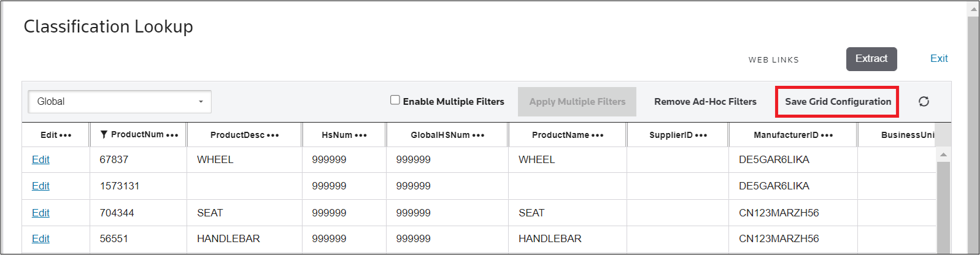Open the ProductNum column options ellipsis
Viewport: 980px width, 255px height.
click(172, 135)
